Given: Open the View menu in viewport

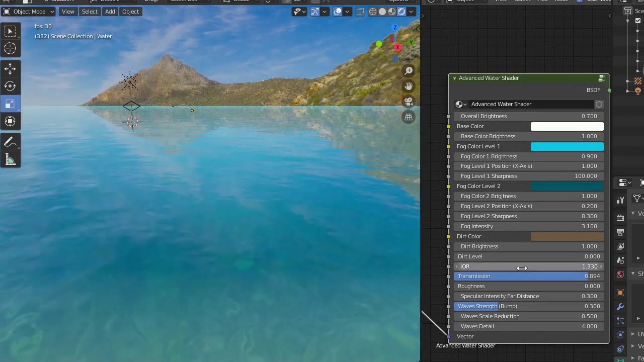Looking at the screenshot, I should [68, 12].
